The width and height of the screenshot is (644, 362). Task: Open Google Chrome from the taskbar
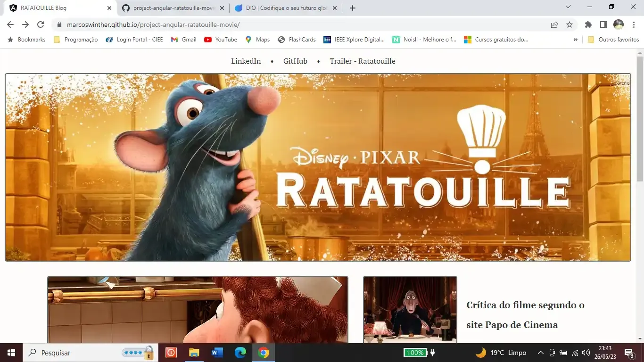[264, 353]
